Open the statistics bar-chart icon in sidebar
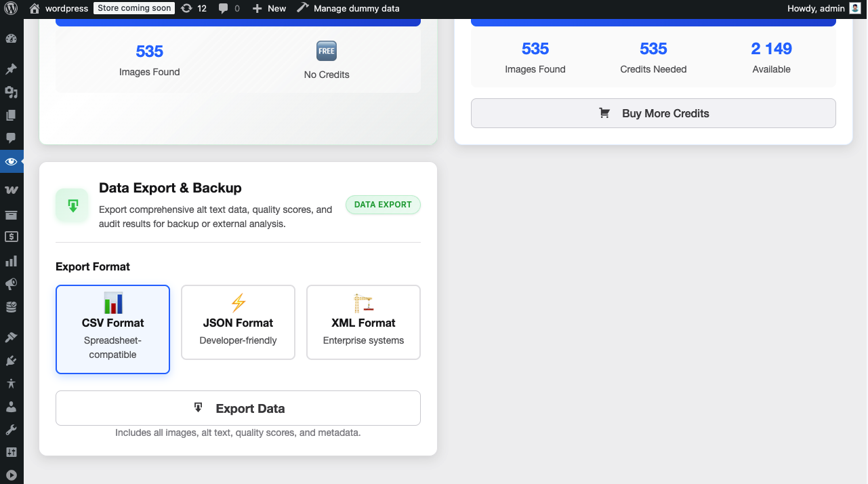 [x=11, y=260]
